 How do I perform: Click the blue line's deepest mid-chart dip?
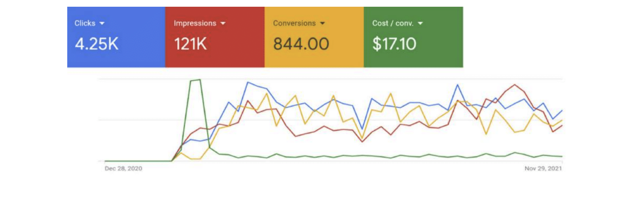point(362,129)
